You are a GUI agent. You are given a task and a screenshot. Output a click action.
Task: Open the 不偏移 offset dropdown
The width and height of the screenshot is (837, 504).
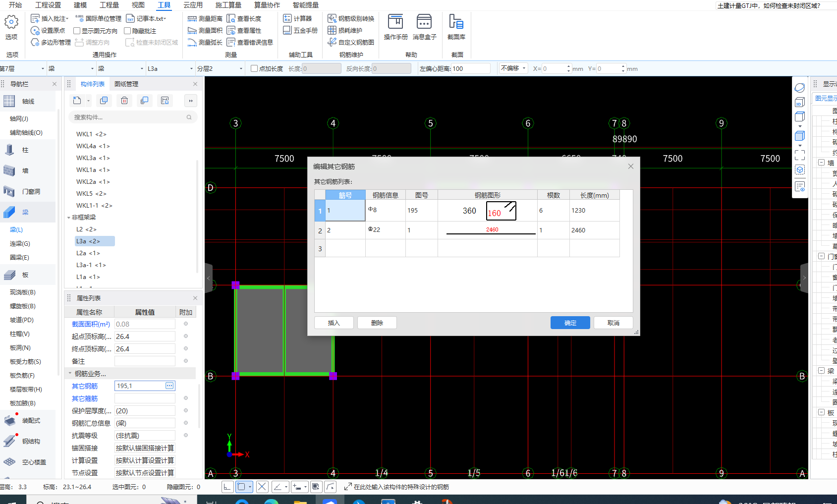pyautogui.click(x=513, y=68)
